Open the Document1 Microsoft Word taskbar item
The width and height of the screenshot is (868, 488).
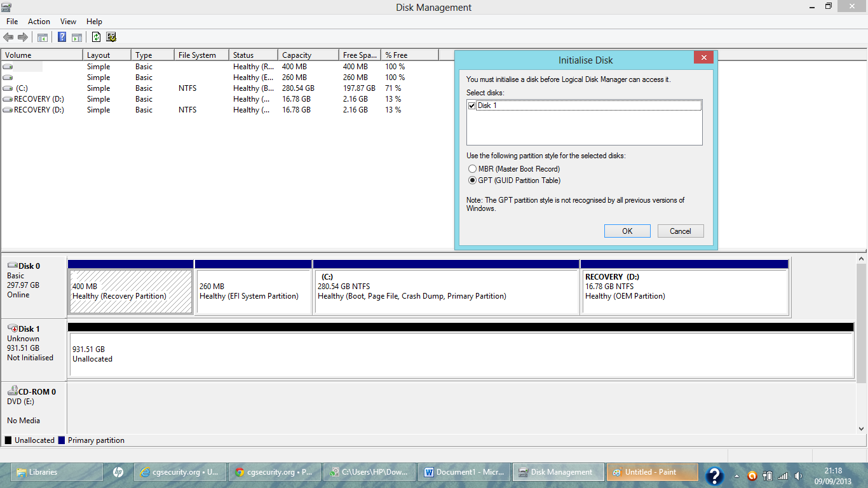[465, 472]
